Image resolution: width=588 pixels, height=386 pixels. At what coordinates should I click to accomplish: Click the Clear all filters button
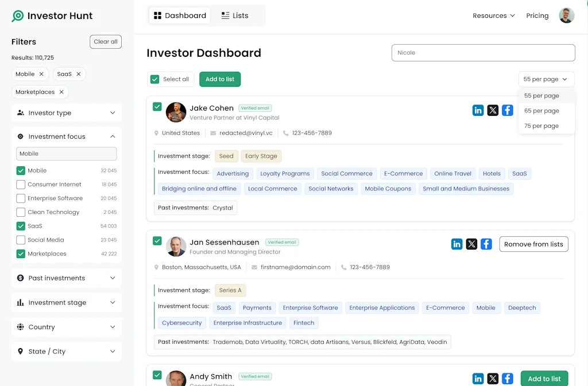106,41
